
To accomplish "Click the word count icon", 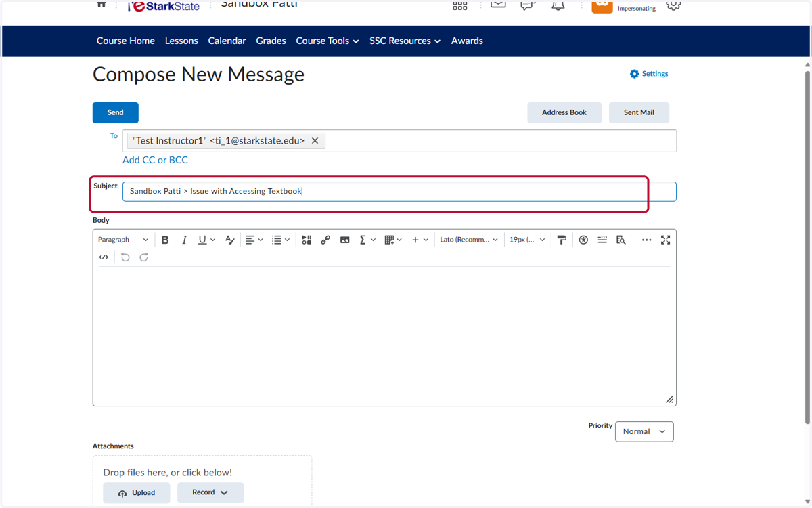I will point(602,240).
